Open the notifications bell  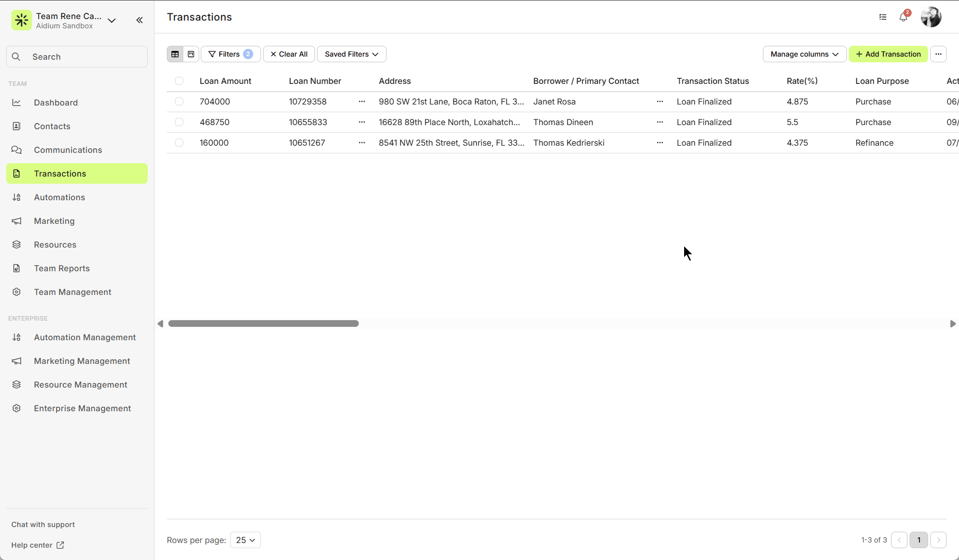903,17
